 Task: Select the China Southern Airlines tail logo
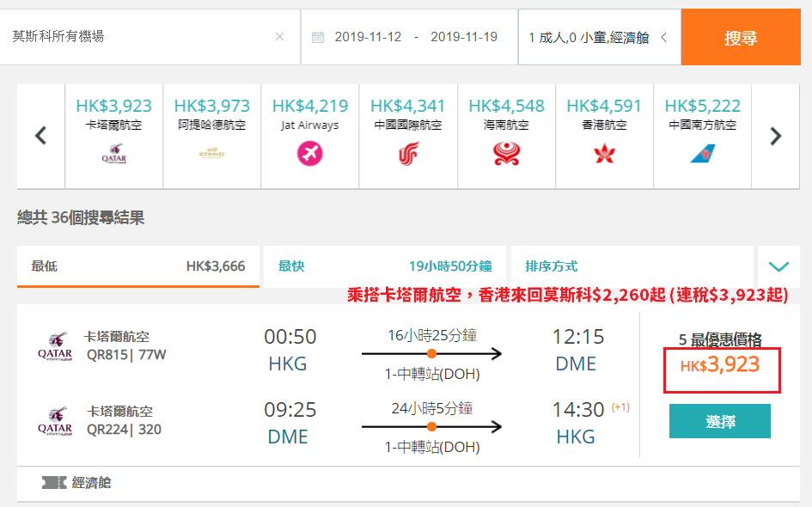click(703, 154)
